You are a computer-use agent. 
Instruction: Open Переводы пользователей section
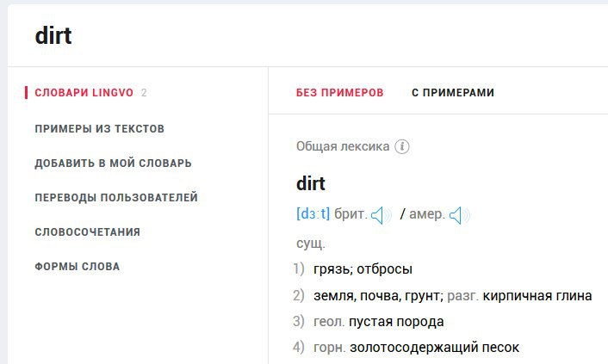[116, 198]
